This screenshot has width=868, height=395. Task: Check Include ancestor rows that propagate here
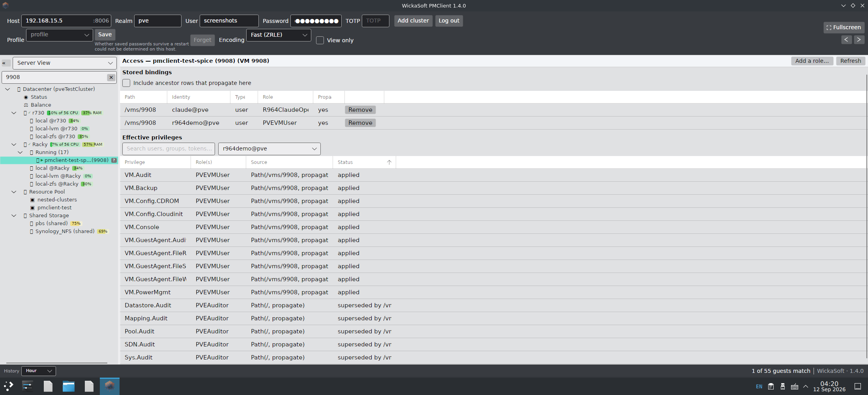point(126,83)
